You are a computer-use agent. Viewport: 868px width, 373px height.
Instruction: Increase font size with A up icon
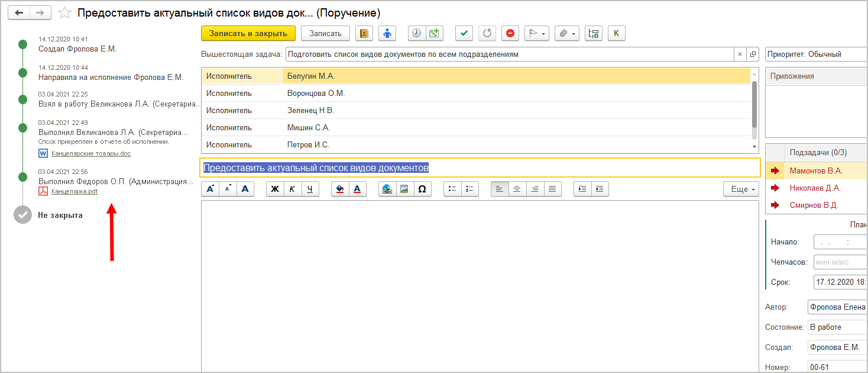(210, 189)
